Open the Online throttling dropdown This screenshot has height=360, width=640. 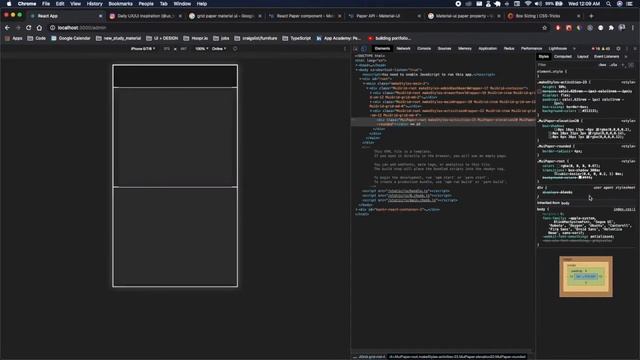point(219,49)
